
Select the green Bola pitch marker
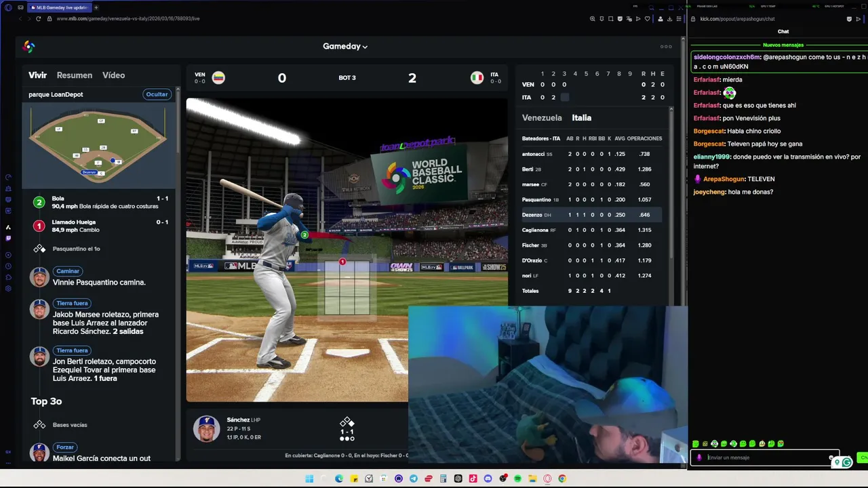click(39, 203)
